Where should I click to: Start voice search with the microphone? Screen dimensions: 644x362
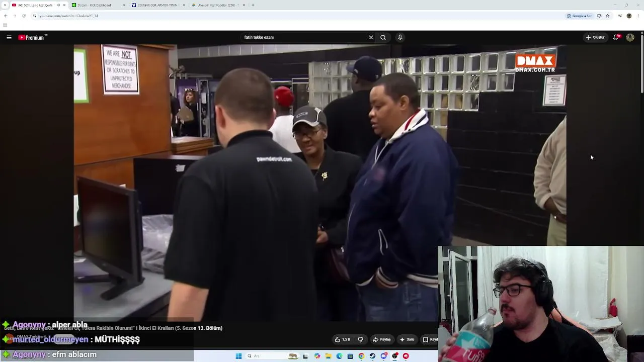(x=400, y=37)
